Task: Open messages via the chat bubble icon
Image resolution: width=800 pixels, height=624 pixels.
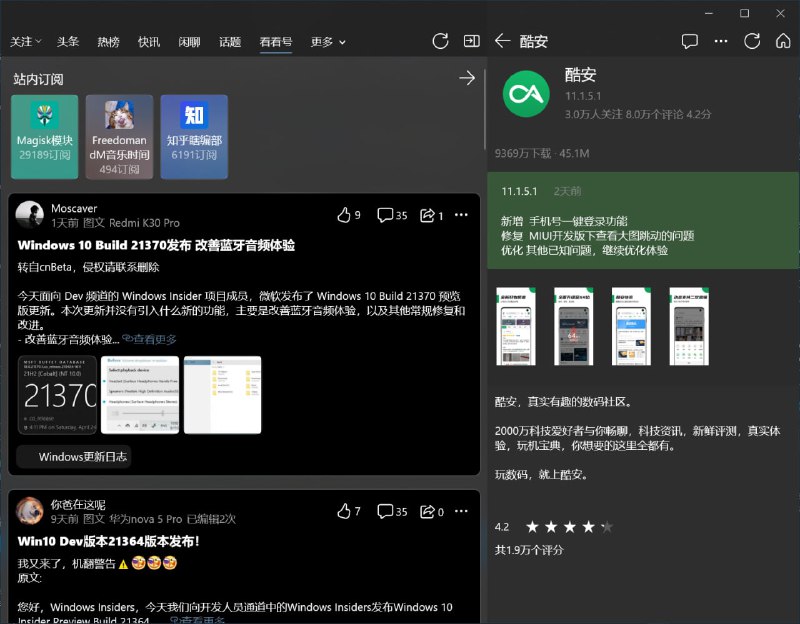Action: click(690, 41)
